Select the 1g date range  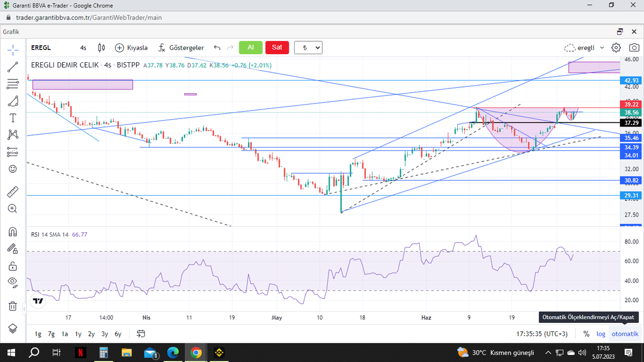click(x=38, y=334)
